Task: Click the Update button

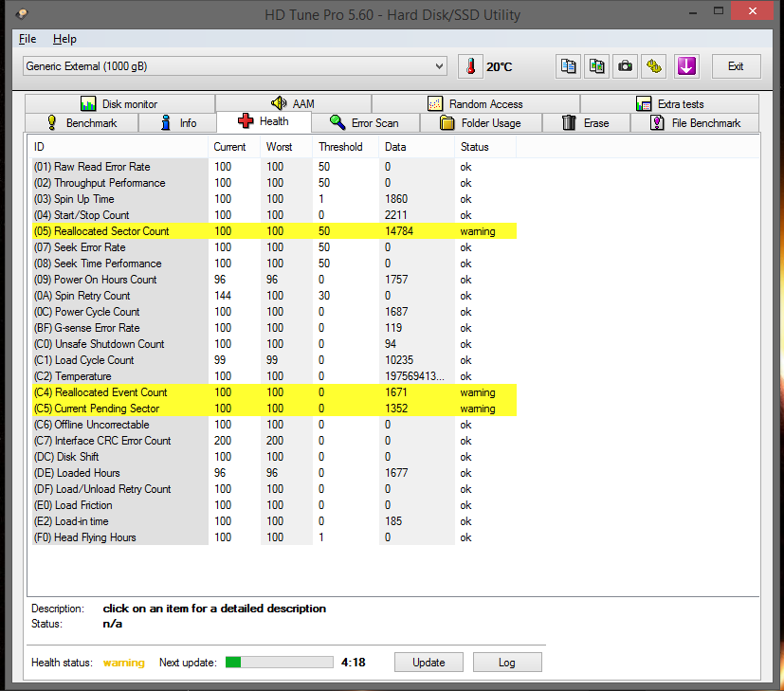Action: click(428, 663)
